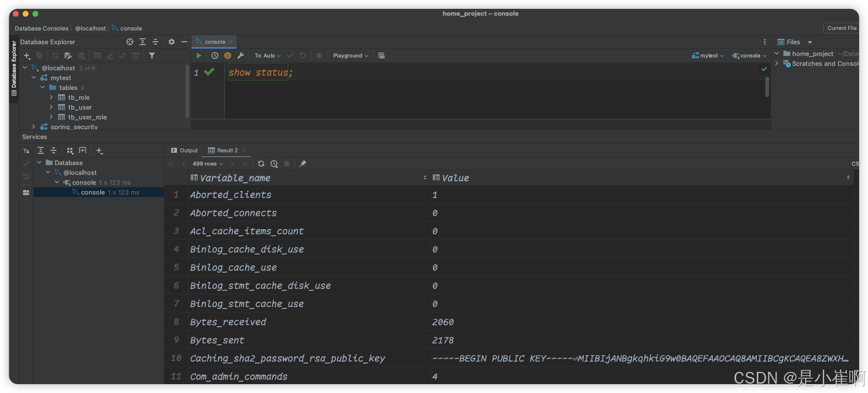868x393 pixels.
Task: Click the auto-refresh clock icon in result toolbar
Action: 274,164
